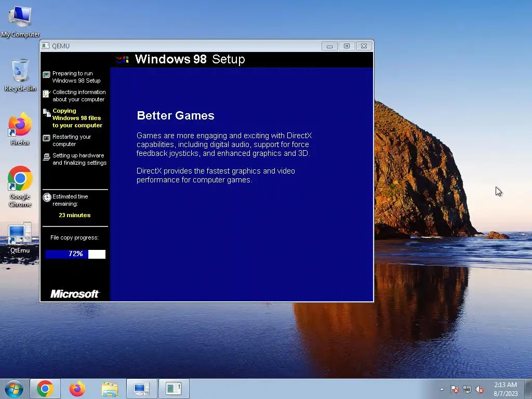Click 'Copying Windows 98 files' highlighted text
This screenshot has height=399, width=532.
pos(77,118)
